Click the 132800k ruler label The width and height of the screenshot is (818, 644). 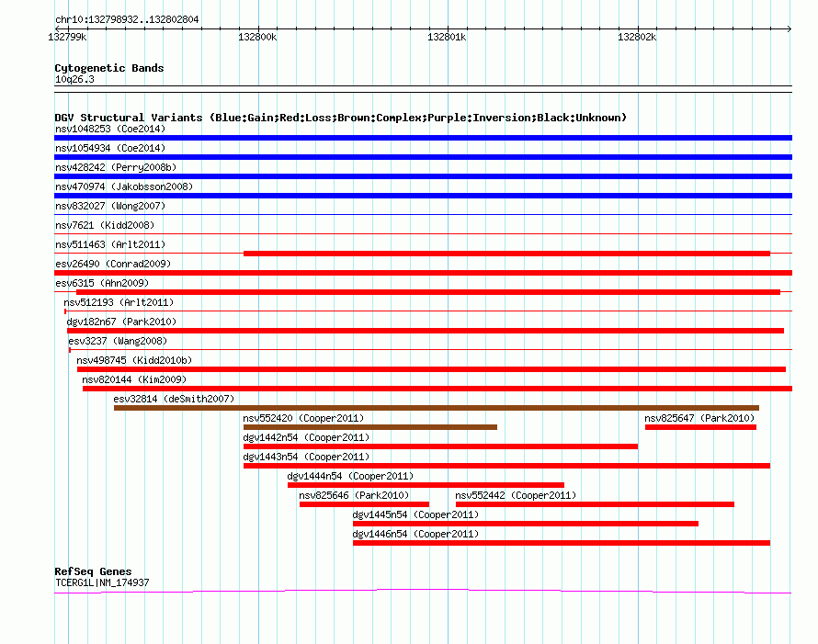point(257,37)
